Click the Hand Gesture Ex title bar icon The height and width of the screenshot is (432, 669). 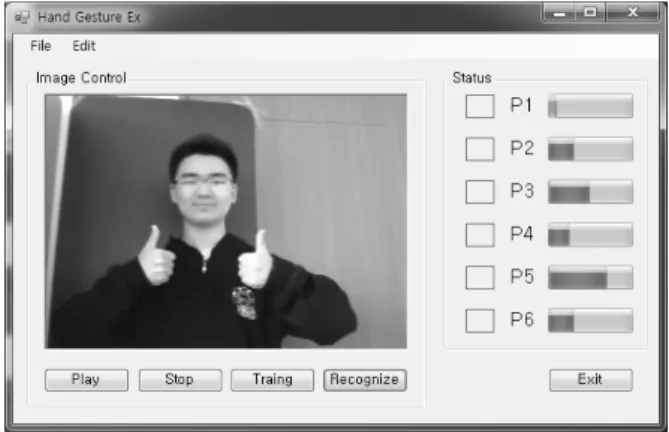click(x=22, y=17)
